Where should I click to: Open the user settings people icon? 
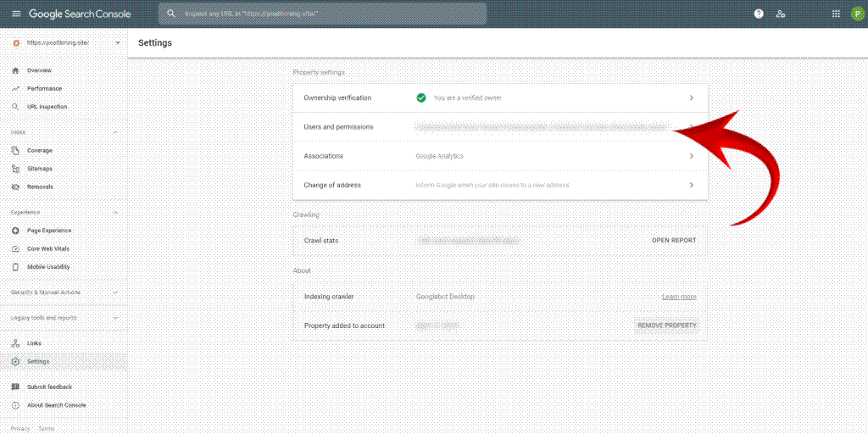point(781,14)
